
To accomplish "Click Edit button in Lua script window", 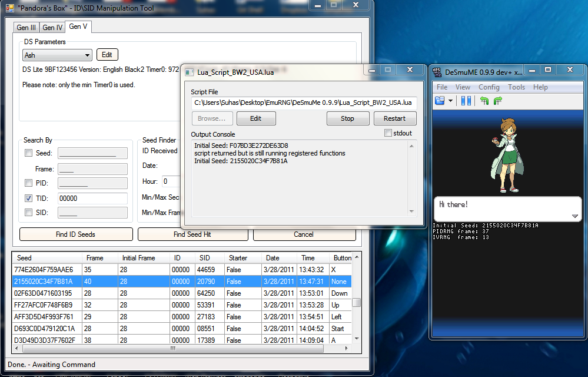I will [256, 118].
